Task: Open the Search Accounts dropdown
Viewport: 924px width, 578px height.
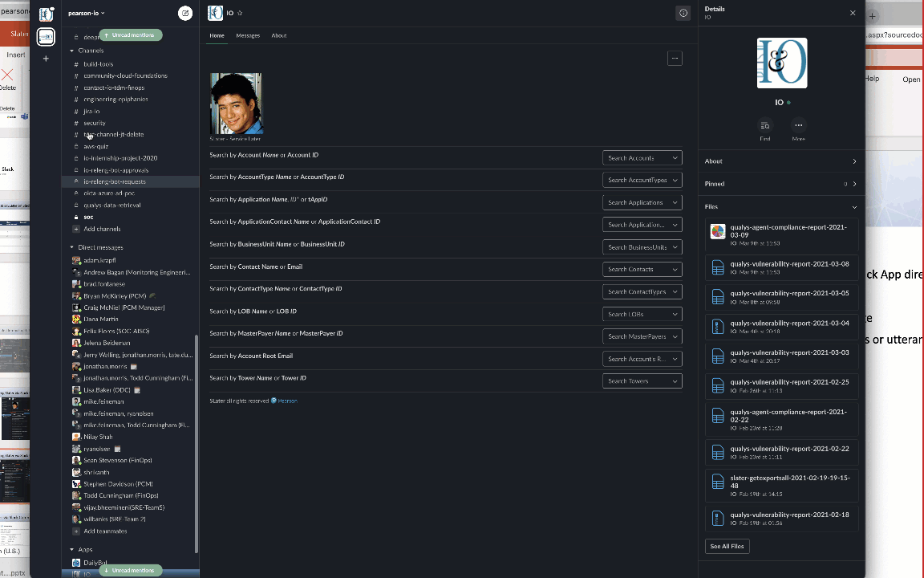Action: 642,158
